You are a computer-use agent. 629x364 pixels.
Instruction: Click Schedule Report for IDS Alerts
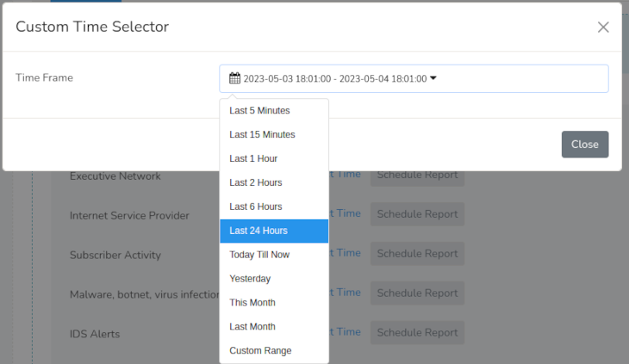coord(417,332)
